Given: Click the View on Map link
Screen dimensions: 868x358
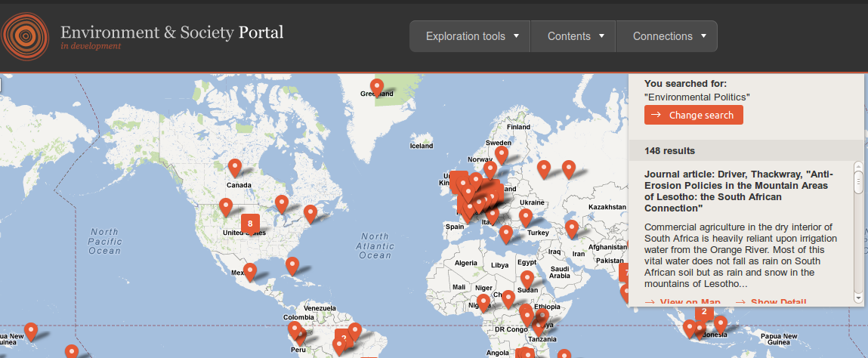Looking at the screenshot, I should click(682, 302).
